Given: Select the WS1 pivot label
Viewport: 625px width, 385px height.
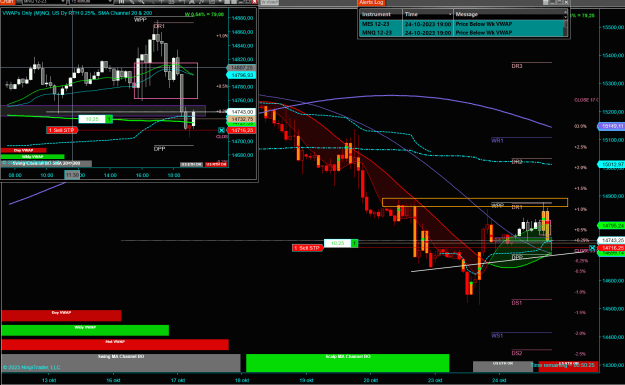Looking at the screenshot, I should click(497, 336).
